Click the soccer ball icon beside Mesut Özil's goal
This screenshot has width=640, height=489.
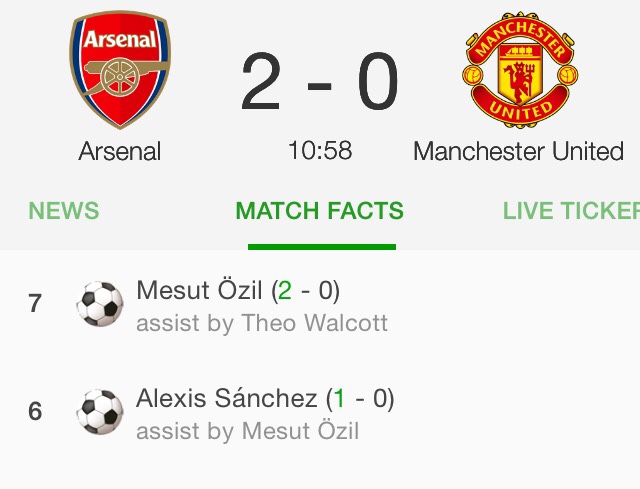[100, 304]
